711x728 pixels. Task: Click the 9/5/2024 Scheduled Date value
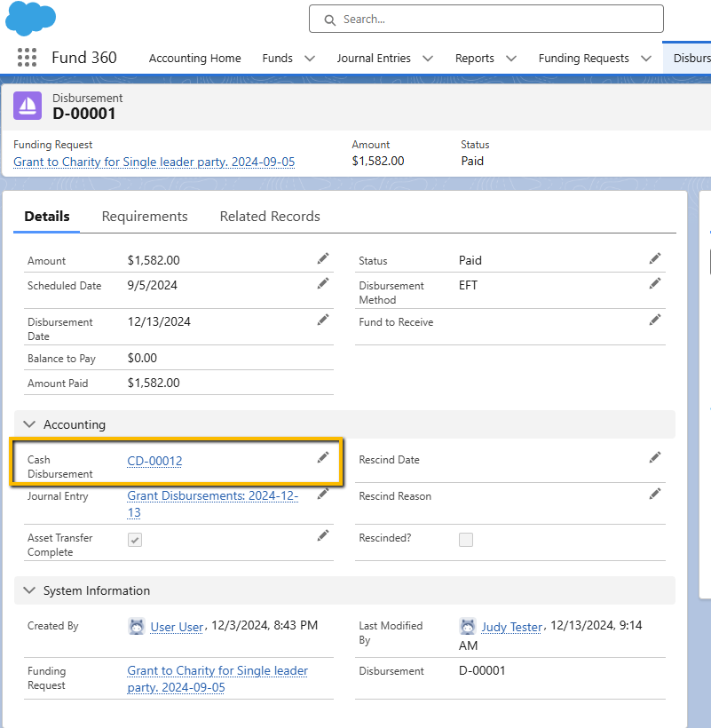pos(152,285)
